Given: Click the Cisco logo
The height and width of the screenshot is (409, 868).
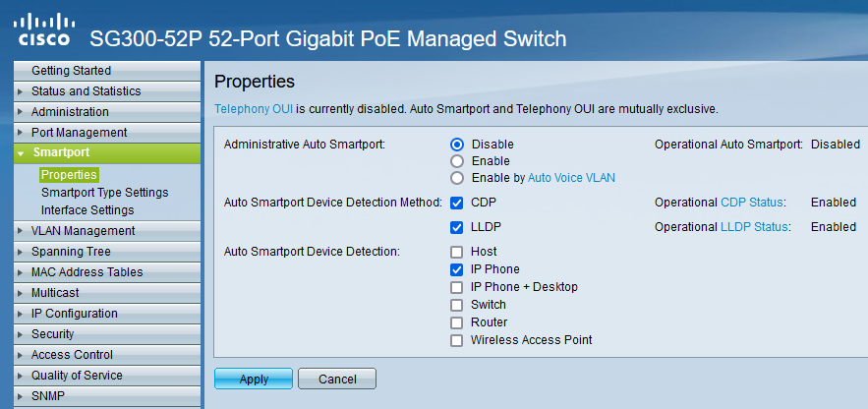Looking at the screenshot, I should click(44, 30).
